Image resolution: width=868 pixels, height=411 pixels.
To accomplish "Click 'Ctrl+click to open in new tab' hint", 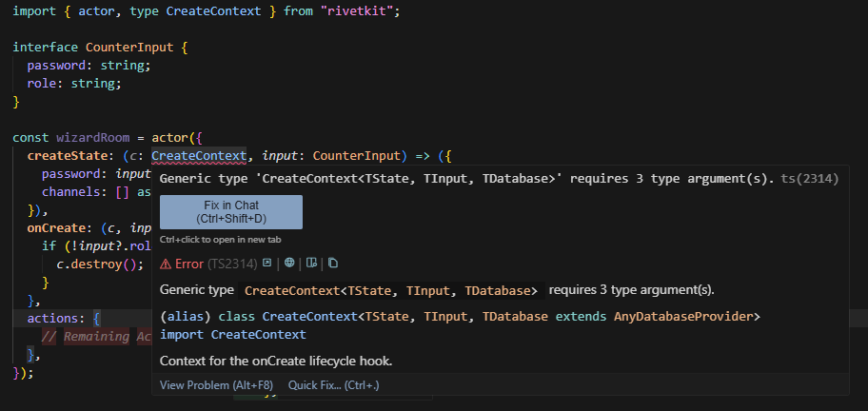I will pos(220,240).
